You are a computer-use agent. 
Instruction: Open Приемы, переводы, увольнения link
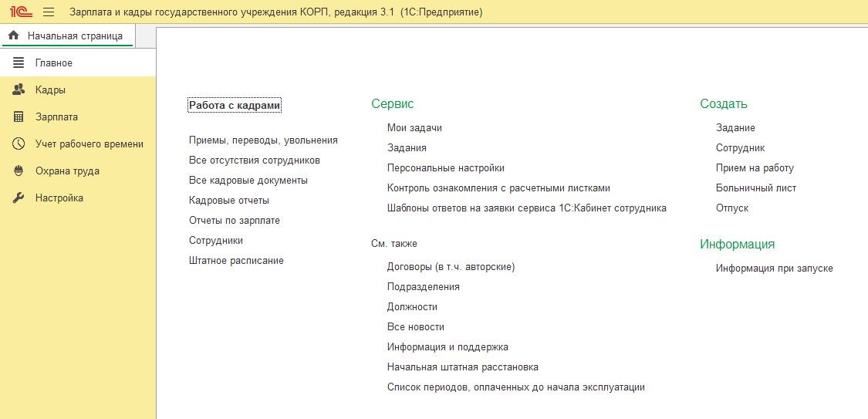point(263,140)
